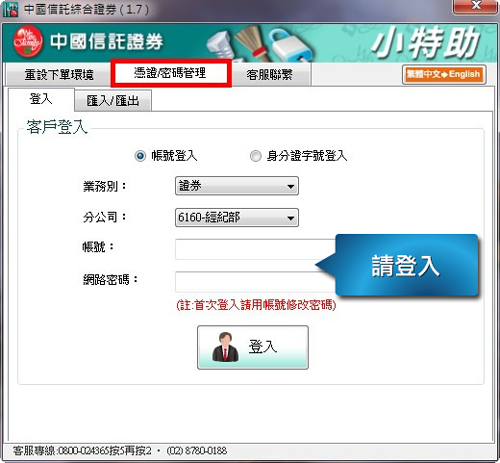Click the businessman icon on the login button
This screenshot has height=463, width=500.
point(225,347)
